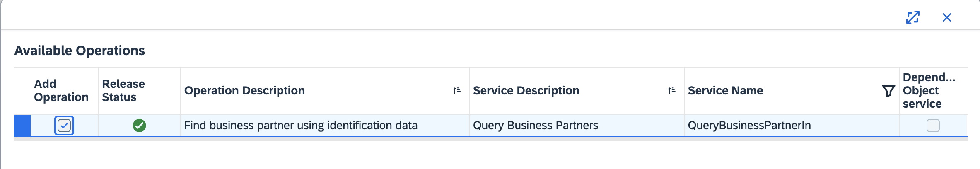Select the 'Find business partner using identification data' cell
Image resolution: width=980 pixels, height=169 pixels.
point(301,126)
